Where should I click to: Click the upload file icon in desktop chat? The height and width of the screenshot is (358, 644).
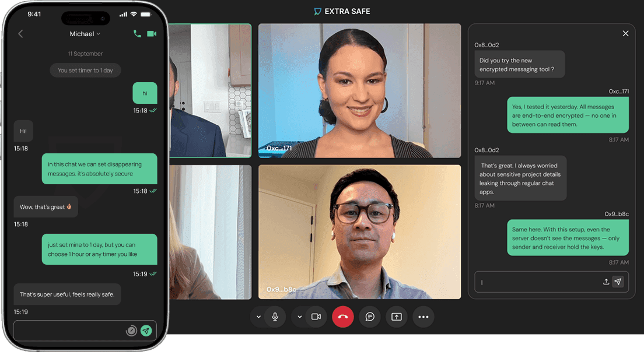pos(606,282)
